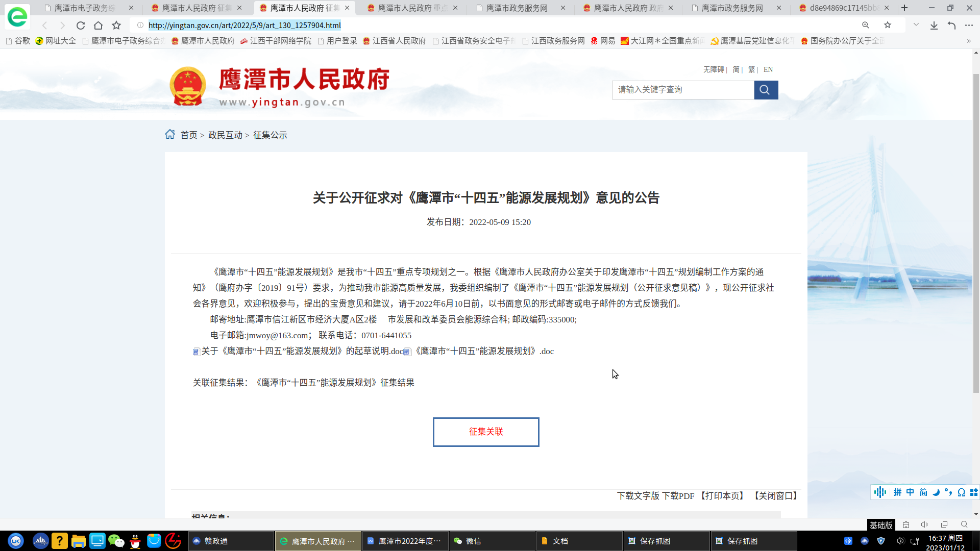The height and width of the screenshot is (551, 980).
Task: Open the yellow question-mark taskbar app
Action: (60, 541)
